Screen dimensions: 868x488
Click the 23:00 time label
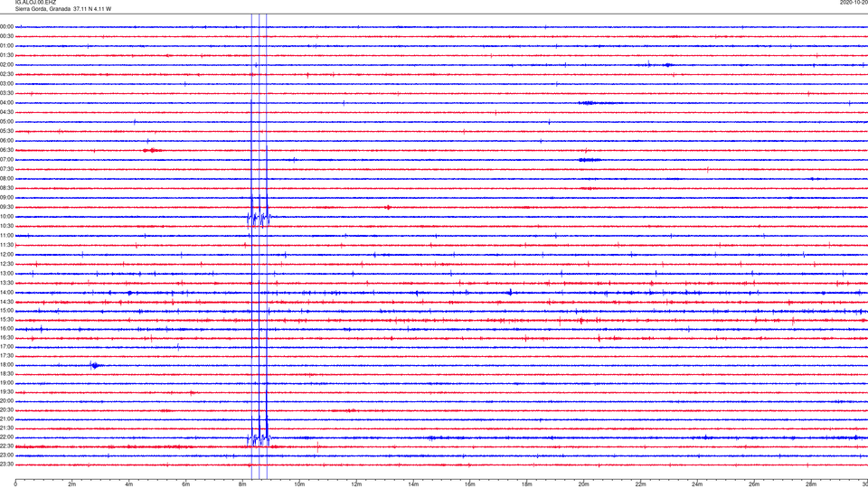coord(6,455)
